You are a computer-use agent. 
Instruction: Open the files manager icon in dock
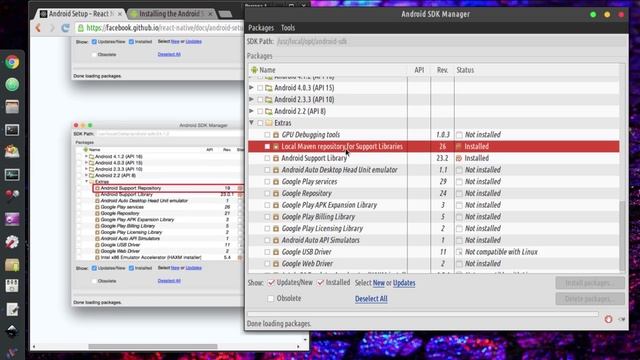point(12,107)
